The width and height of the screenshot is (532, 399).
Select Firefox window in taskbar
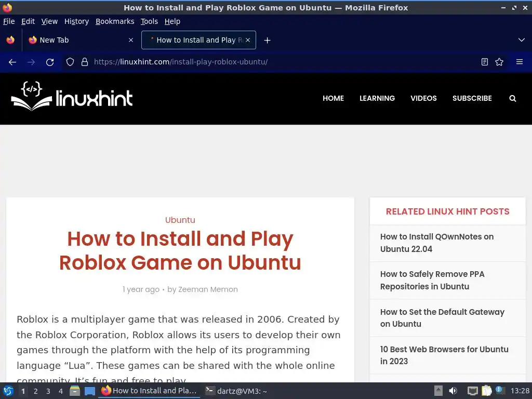pyautogui.click(x=149, y=391)
